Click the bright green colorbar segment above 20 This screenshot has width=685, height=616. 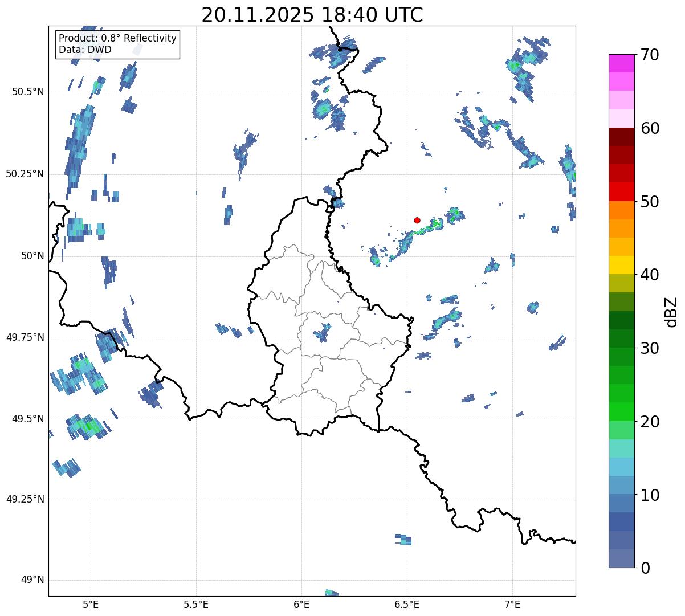(x=622, y=412)
